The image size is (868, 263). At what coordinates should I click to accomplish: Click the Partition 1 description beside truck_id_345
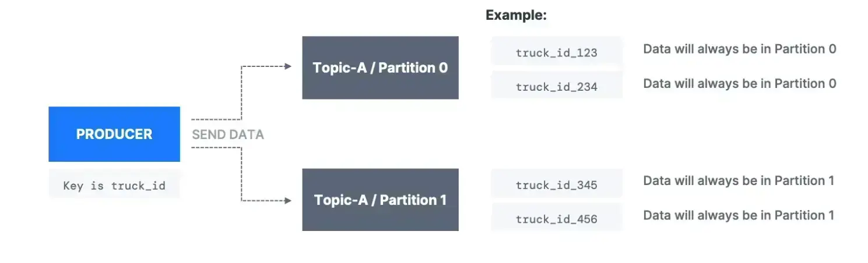(739, 181)
